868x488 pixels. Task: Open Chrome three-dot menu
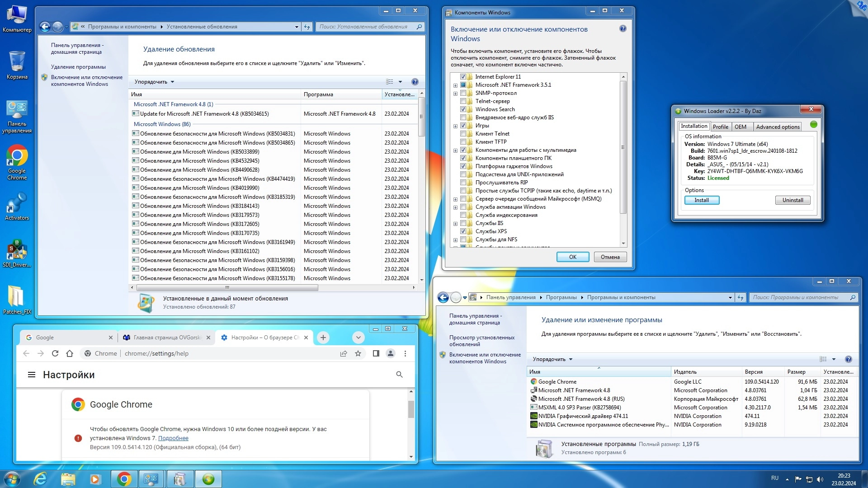(405, 353)
